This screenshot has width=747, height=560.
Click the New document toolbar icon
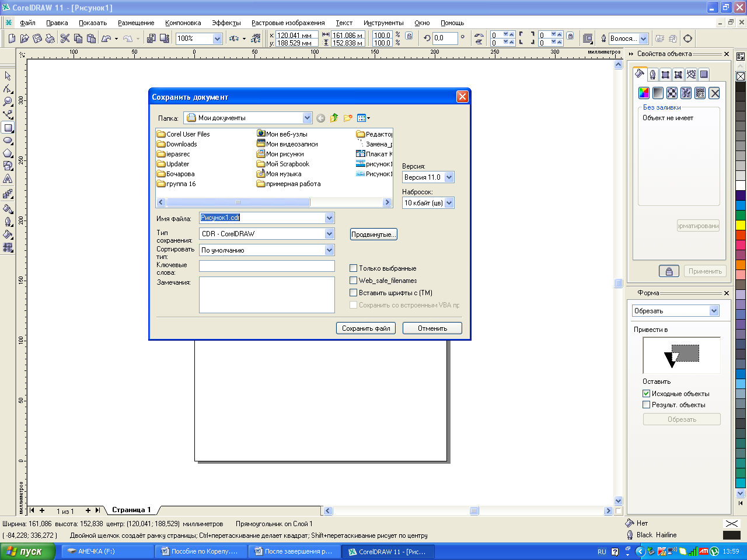12,38
